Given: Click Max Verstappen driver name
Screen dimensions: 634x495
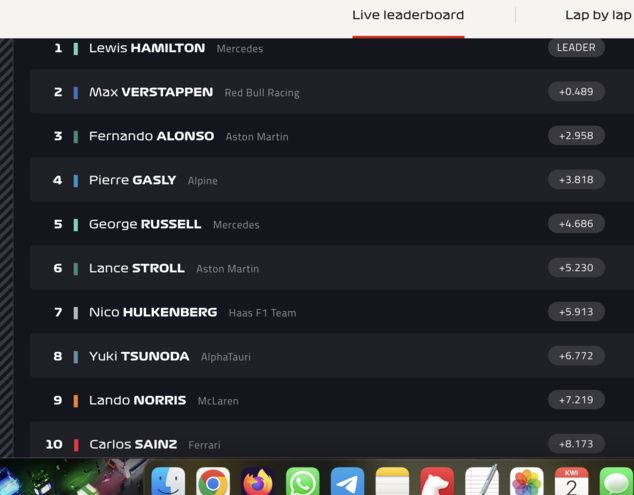Looking at the screenshot, I should 151,92.
